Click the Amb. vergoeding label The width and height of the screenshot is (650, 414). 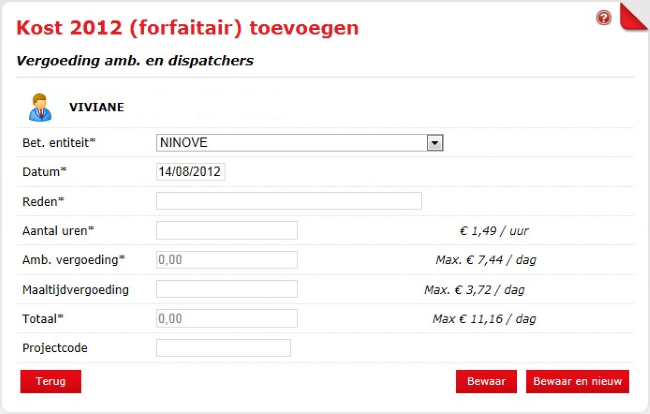pyautogui.click(x=73, y=260)
